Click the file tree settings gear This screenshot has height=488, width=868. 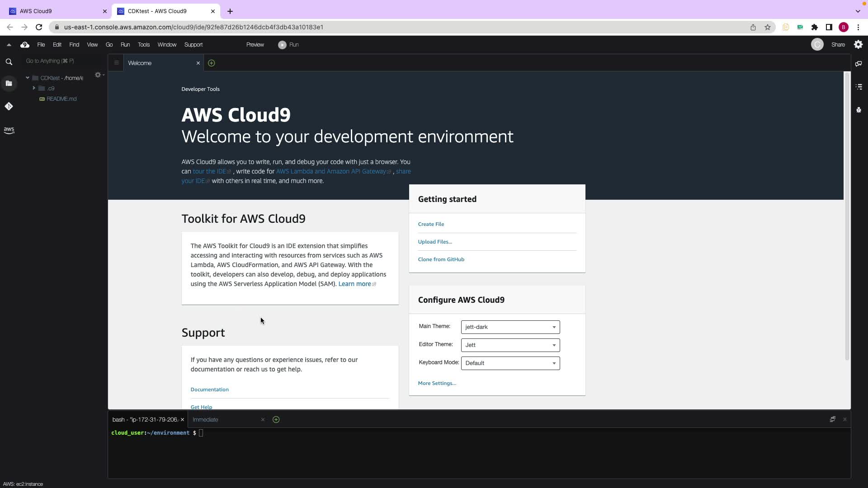(x=98, y=75)
